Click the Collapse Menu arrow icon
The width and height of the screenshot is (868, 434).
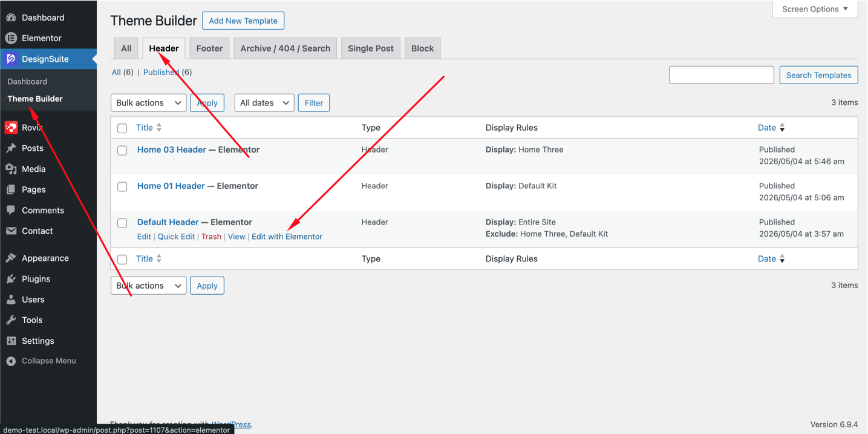tap(11, 361)
